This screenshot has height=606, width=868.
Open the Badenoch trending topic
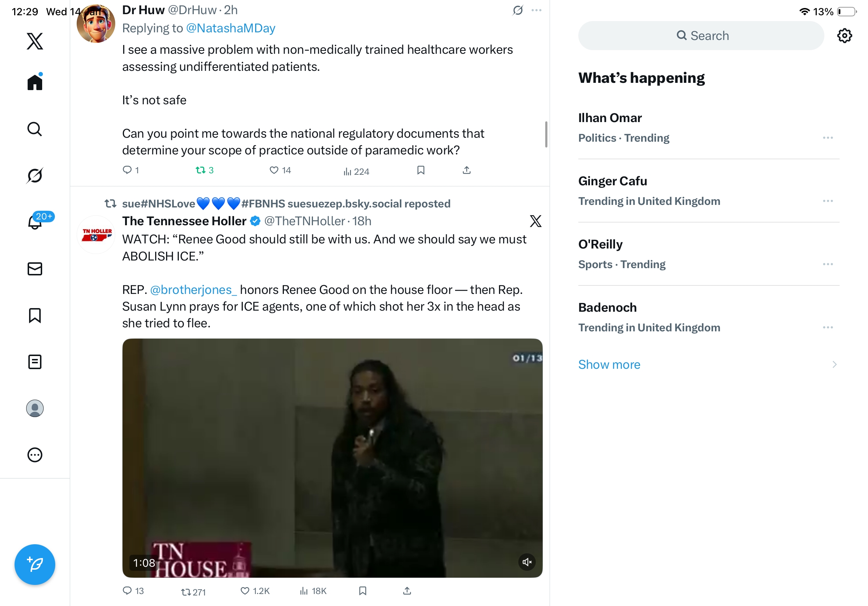[607, 307]
